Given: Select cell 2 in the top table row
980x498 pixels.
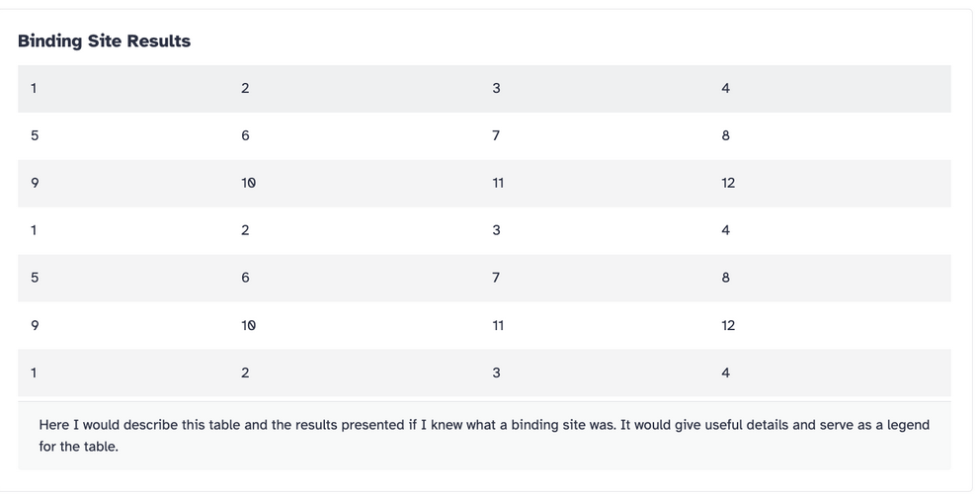Looking at the screenshot, I should click(354, 89).
